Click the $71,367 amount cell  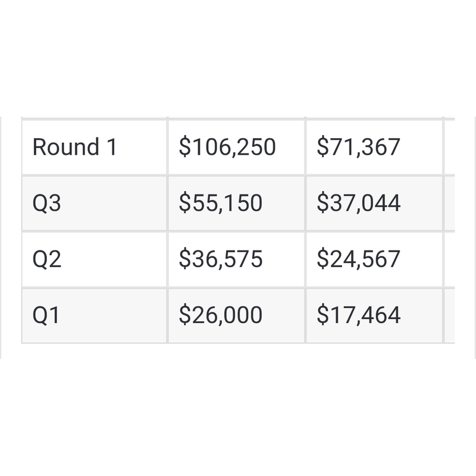tap(374, 147)
